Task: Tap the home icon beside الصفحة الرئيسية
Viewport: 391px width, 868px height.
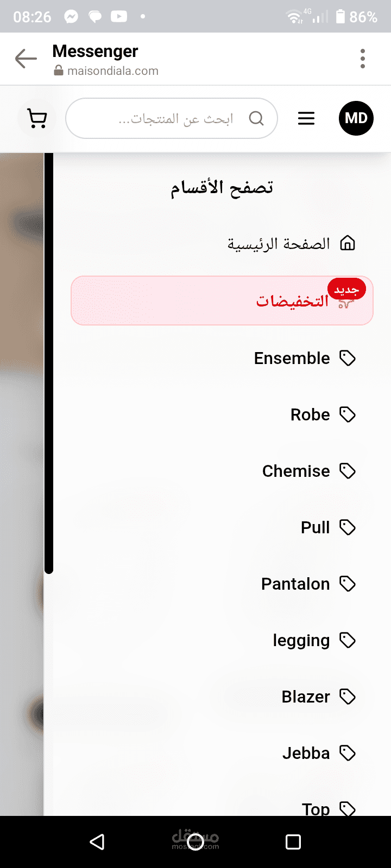Action: coord(348,244)
